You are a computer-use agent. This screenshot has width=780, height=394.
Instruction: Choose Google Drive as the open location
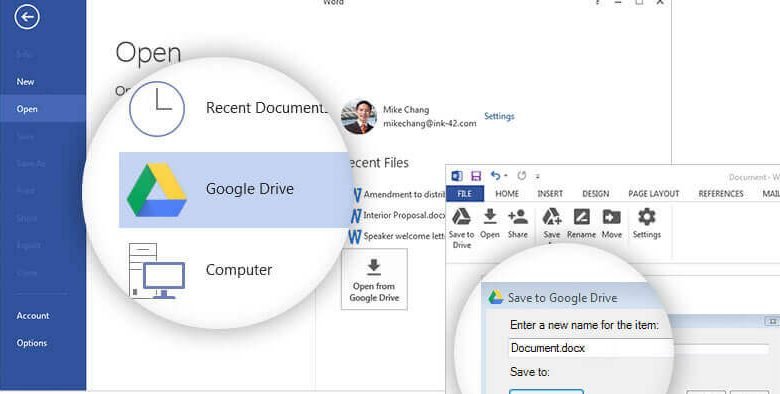235,190
